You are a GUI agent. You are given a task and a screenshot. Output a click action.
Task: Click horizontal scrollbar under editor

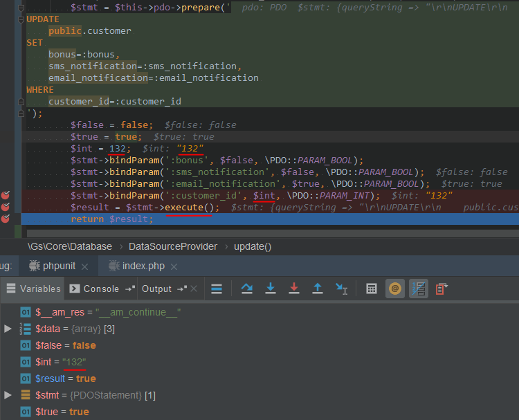273,233
